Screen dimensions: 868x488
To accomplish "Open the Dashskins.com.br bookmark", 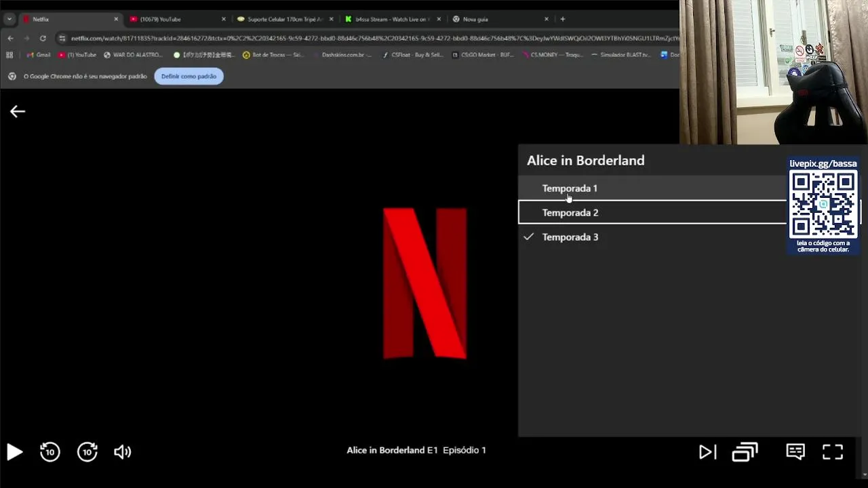I will [x=342, y=55].
